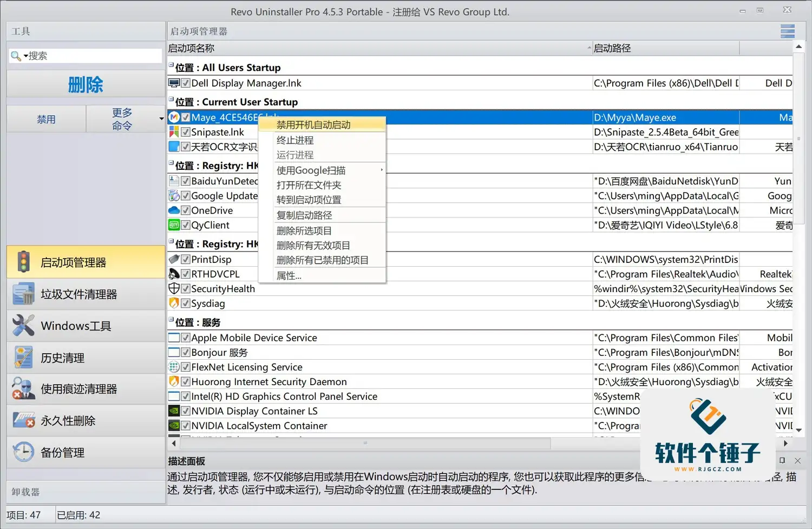Viewport: 812px width, 529px height.
Task: Open the Startup Manager (启动项管理器) tool
Action: click(x=86, y=262)
